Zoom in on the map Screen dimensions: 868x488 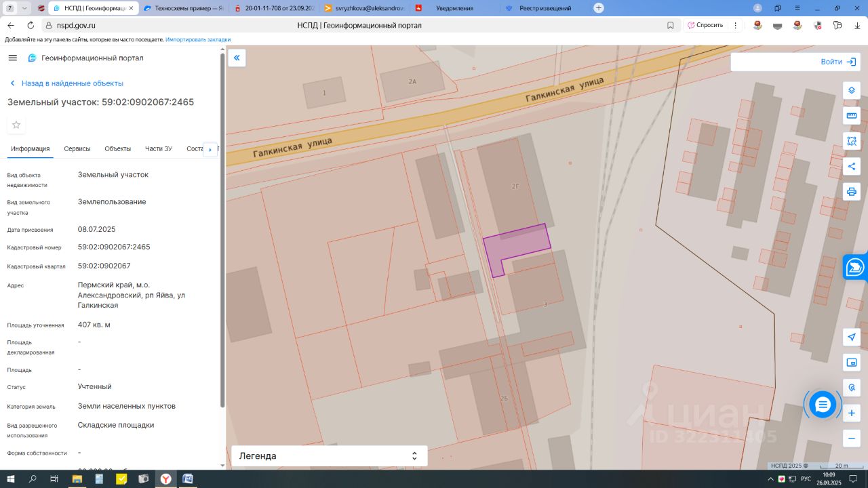coord(852,413)
